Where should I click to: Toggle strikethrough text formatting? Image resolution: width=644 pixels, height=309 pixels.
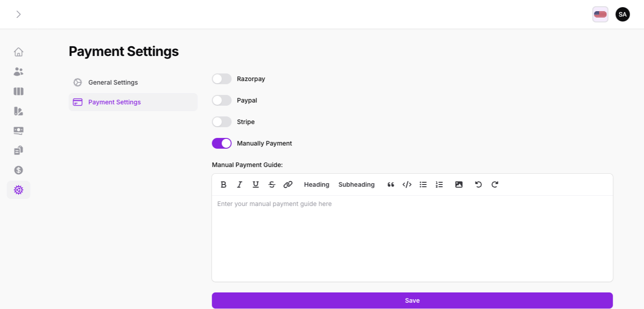[x=272, y=185]
